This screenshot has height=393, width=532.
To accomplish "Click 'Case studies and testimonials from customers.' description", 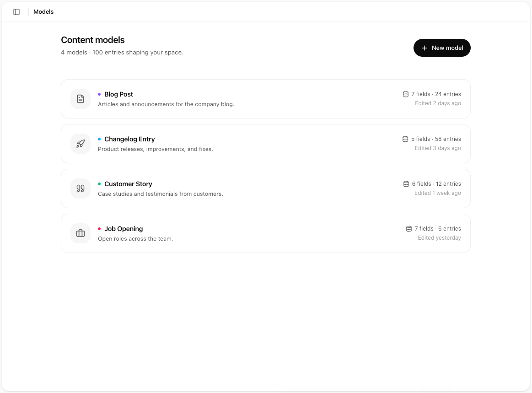I will (161, 194).
